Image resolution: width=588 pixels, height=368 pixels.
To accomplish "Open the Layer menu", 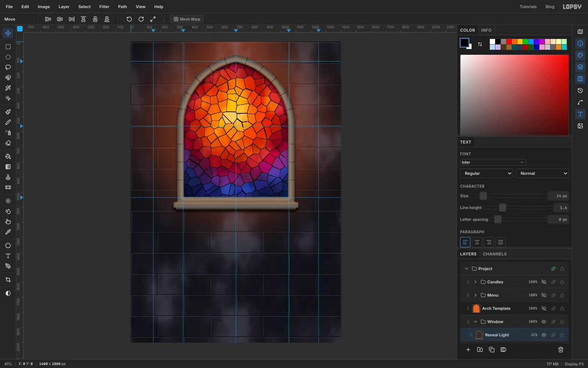I will pyautogui.click(x=64, y=7).
